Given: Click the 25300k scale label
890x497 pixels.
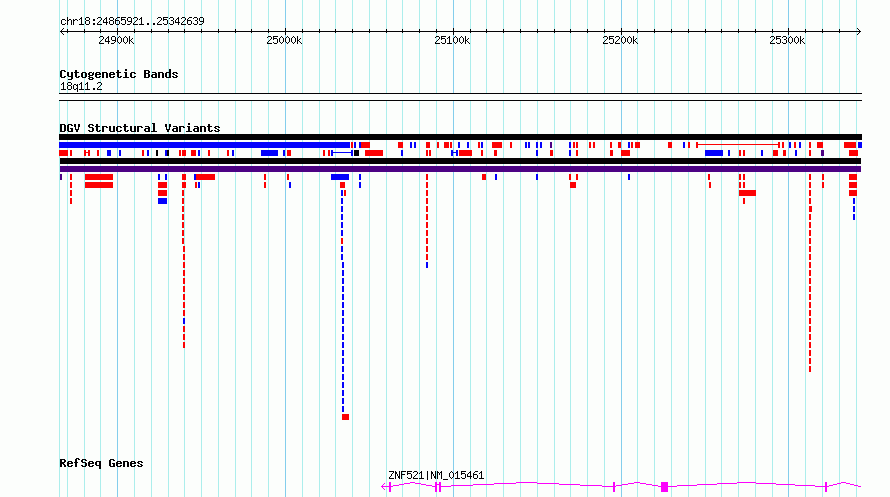Looking at the screenshot, I should (x=787, y=40).
